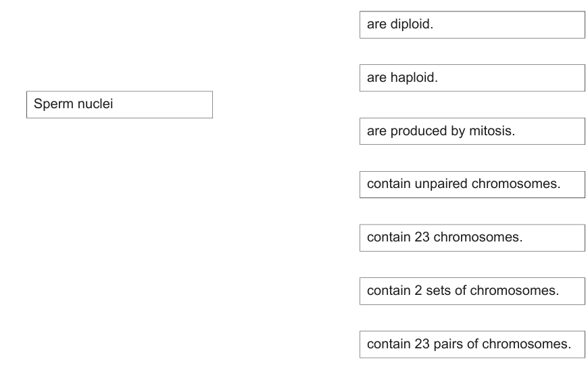The height and width of the screenshot is (372, 588).
Task: Click empty right side of 'Sperm nuclei' box
Action: coord(176,105)
